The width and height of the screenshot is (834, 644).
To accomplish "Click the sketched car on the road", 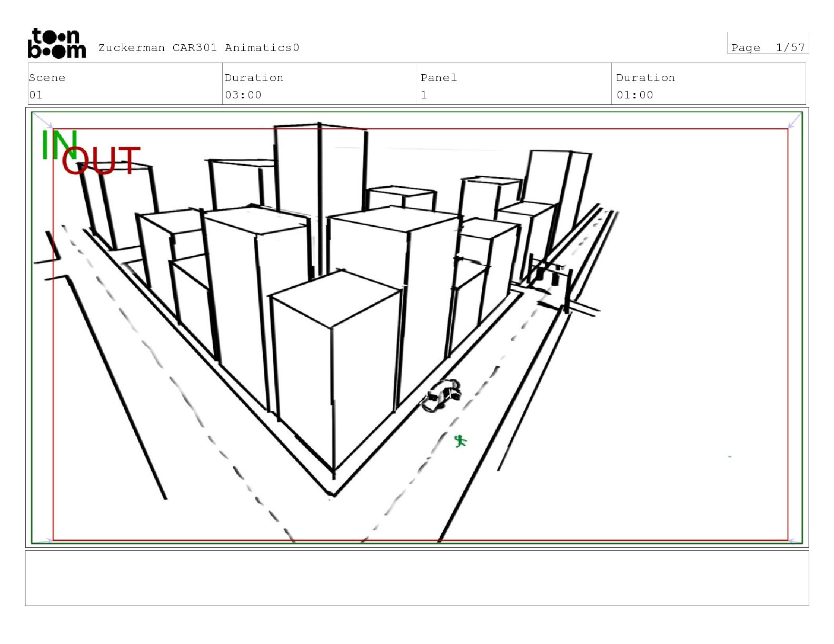I will [441, 396].
